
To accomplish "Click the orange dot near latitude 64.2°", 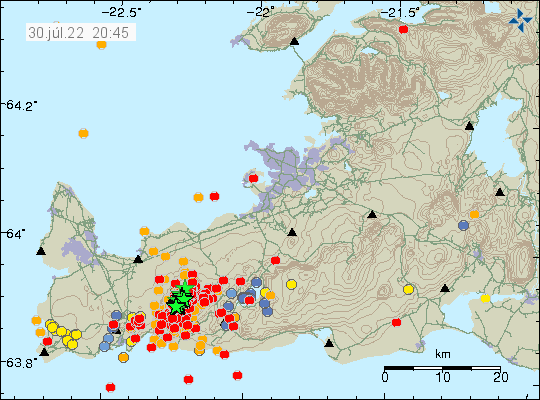I will point(83,133).
